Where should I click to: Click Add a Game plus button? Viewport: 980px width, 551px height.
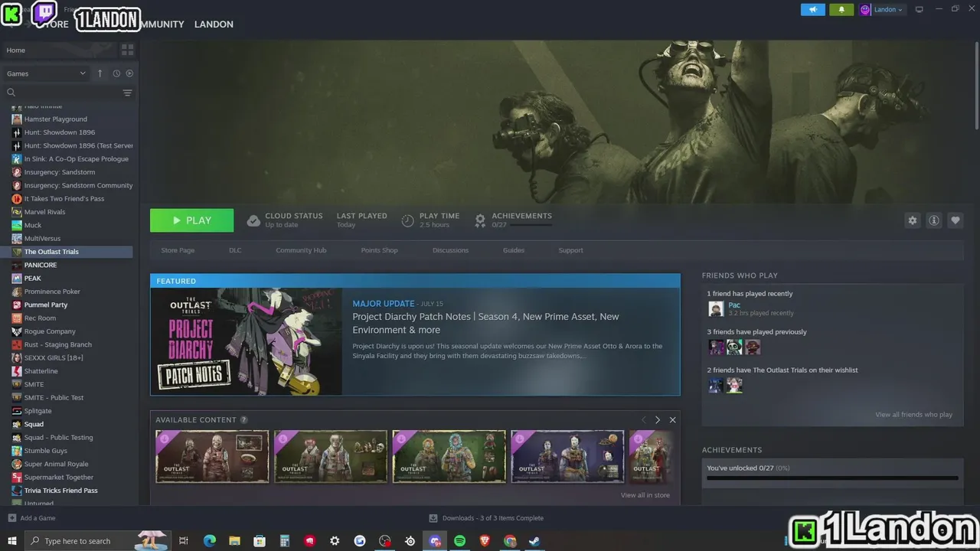(x=11, y=518)
